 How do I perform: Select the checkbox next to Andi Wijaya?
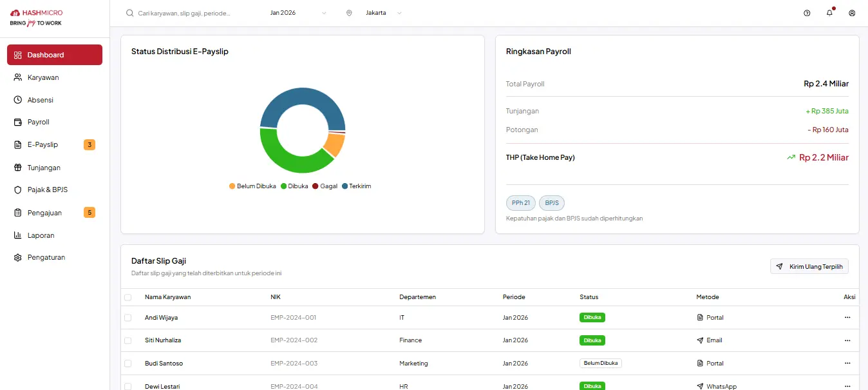click(x=127, y=318)
